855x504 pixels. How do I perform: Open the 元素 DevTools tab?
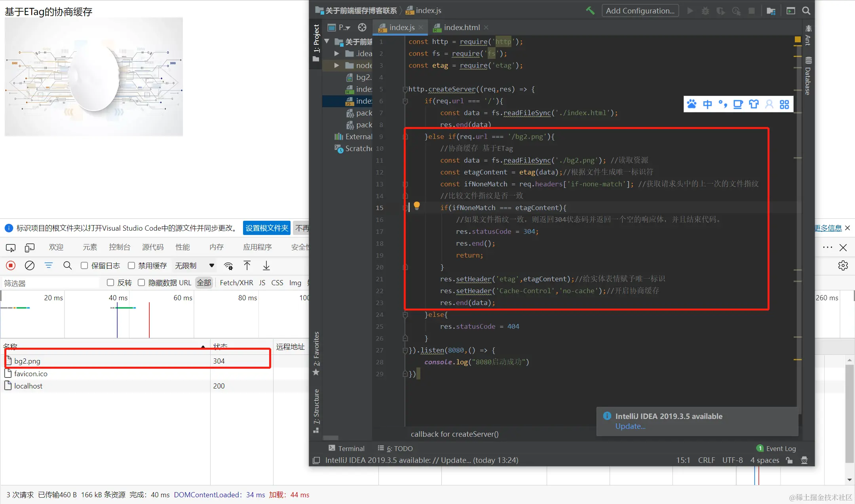[90, 247]
